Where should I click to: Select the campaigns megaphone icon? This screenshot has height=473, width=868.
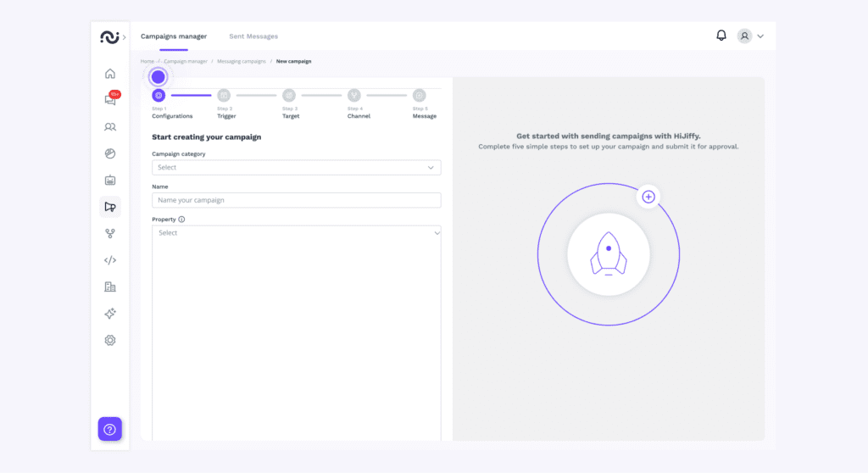coord(109,207)
